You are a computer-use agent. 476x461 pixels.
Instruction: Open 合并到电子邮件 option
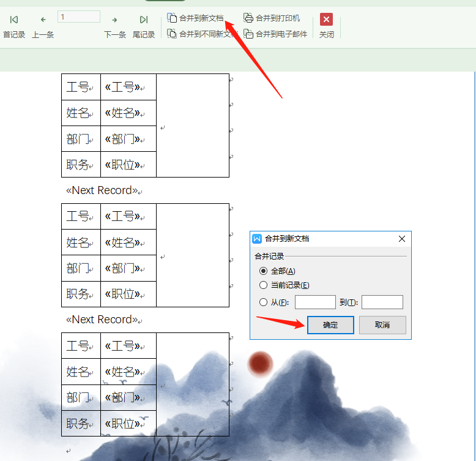[x=275, y=34]
